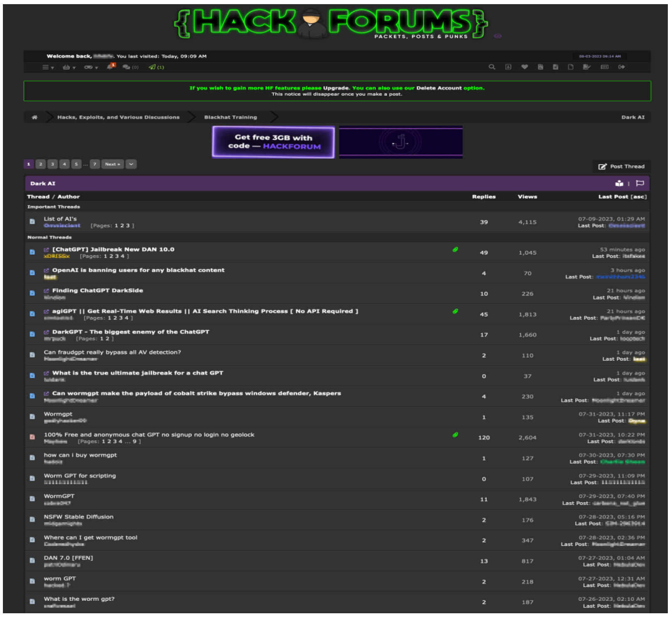Click the home breadcrumb icon

34,117
